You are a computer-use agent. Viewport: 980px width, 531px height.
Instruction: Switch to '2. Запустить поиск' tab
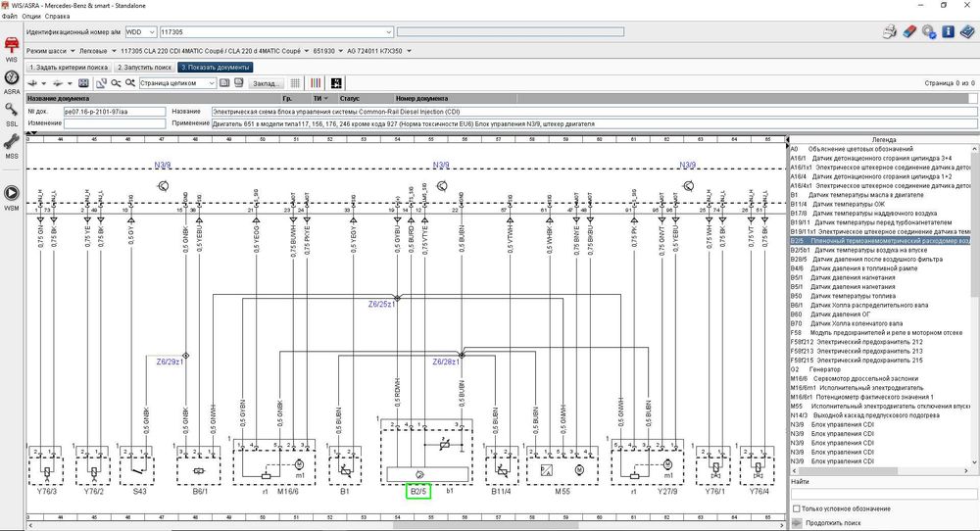click(x=144, y=68)
